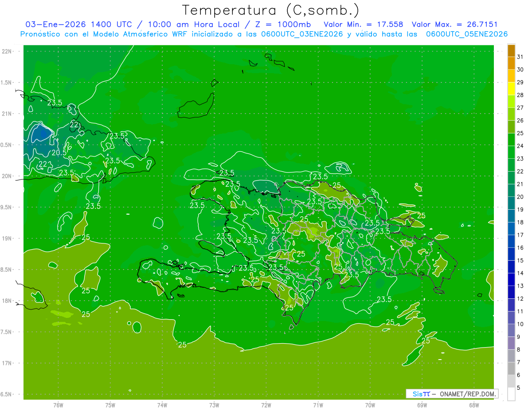This screenshot has width=532, height=411.
Task: Click legend value 24 on the color scale
Action: point(520,146)
